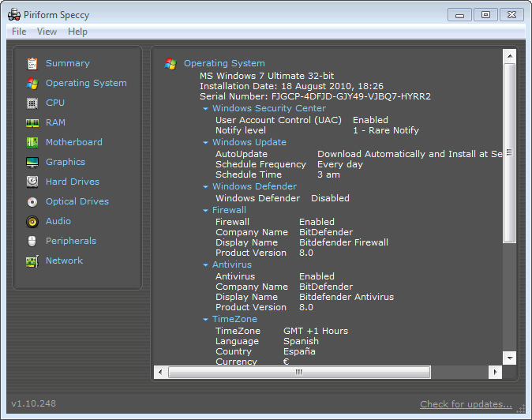
Task: Click the horizontal scrollbar right arrow
Action: [496, 372]
